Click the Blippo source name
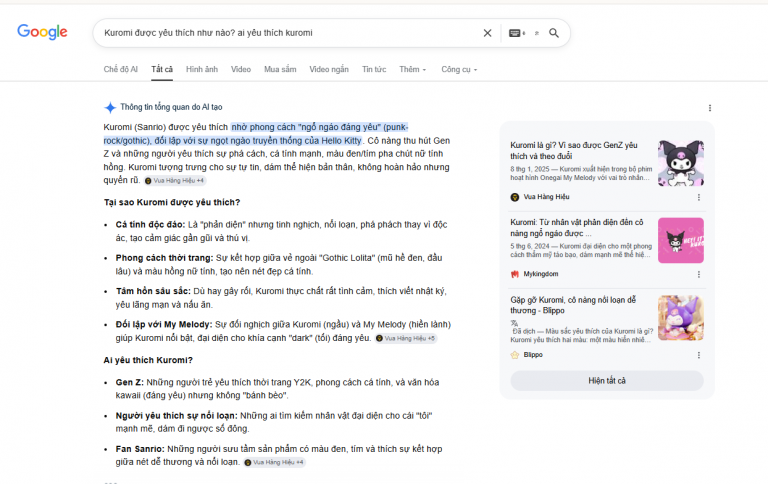This screenshot has height=484, width=768. (x=533, y=355)
